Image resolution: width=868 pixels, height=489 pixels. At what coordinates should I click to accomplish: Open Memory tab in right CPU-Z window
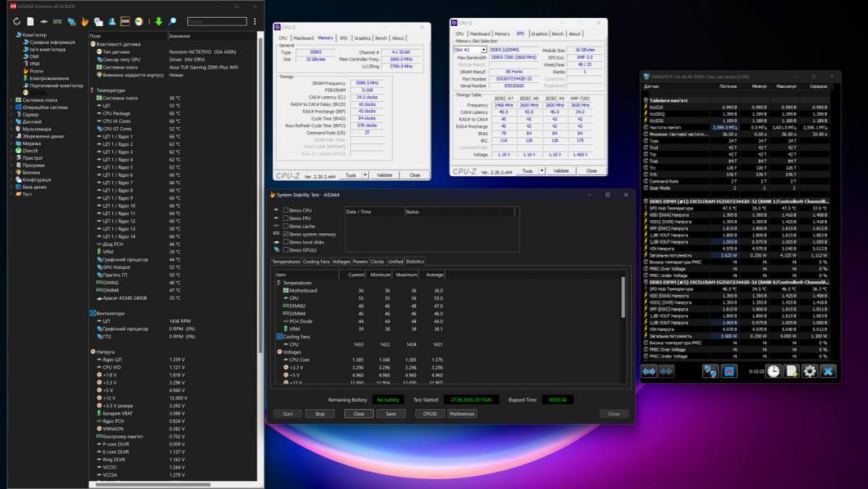click(502, 33)
